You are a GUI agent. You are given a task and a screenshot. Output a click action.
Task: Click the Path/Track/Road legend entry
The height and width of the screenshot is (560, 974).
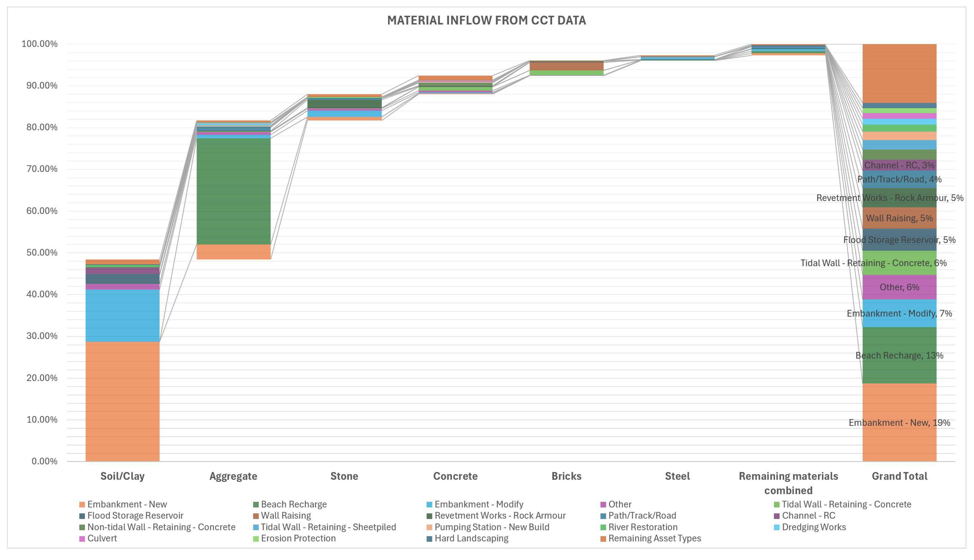638,515
